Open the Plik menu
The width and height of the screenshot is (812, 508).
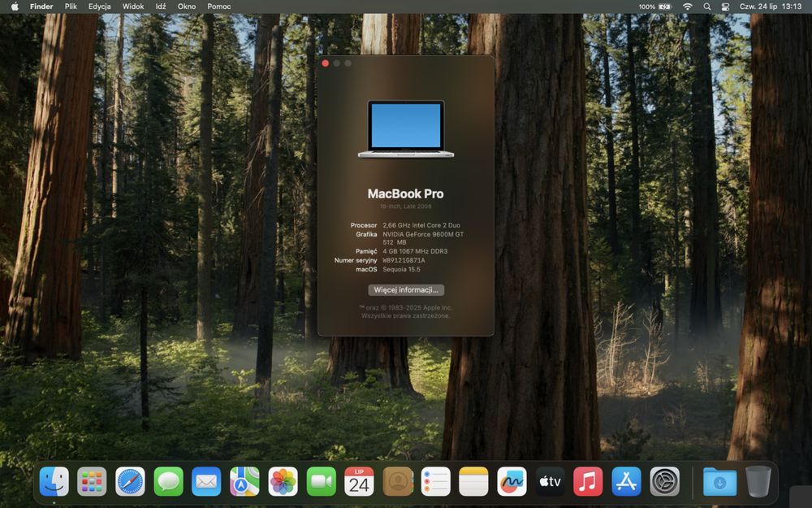(x=71, y=7)
